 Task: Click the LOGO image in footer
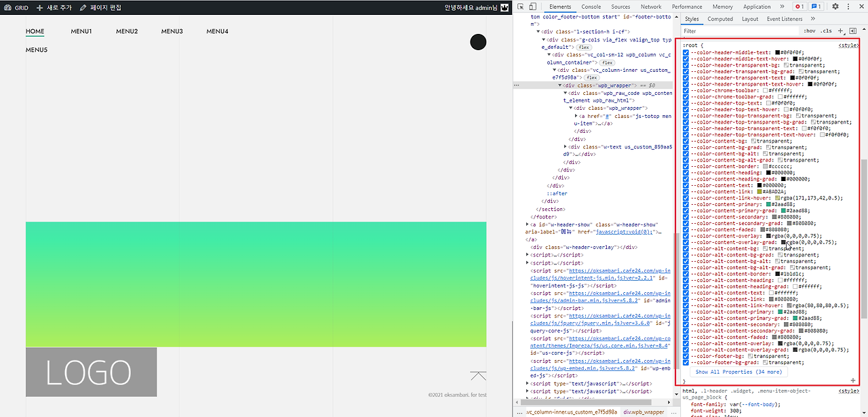91,372
